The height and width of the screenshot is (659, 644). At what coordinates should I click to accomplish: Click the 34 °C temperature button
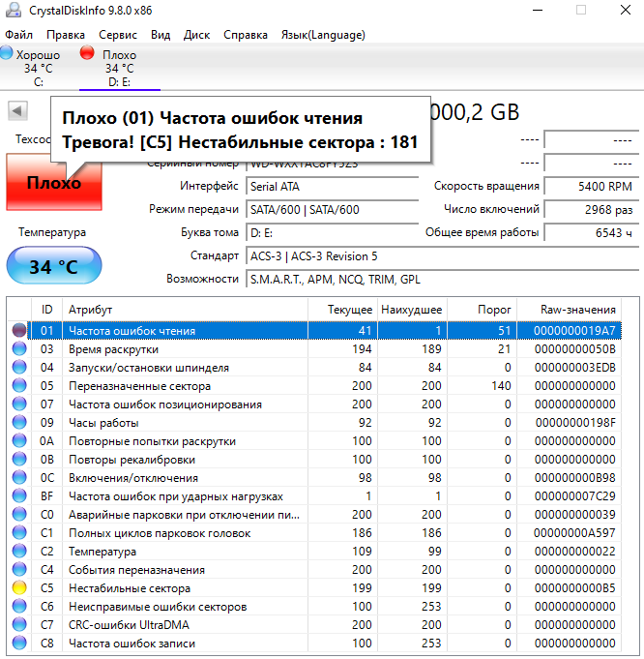(54, 265)
